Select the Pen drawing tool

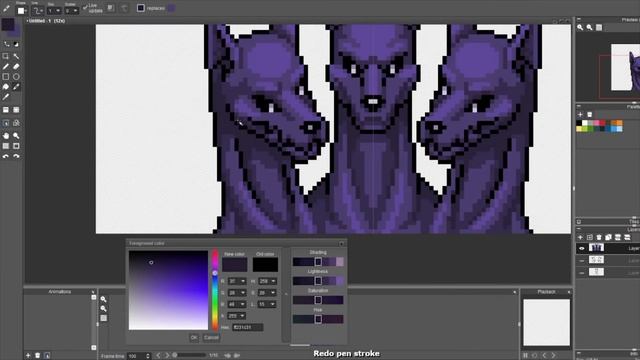tap(6, 66)
